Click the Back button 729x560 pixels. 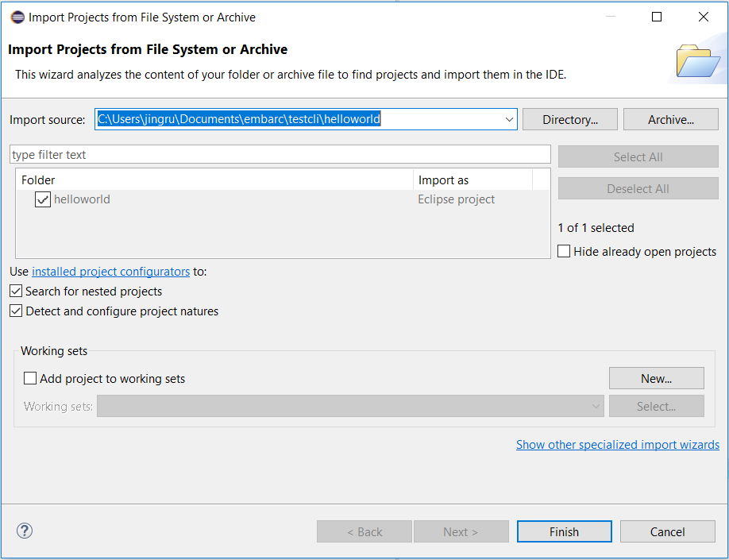point(364,531)
